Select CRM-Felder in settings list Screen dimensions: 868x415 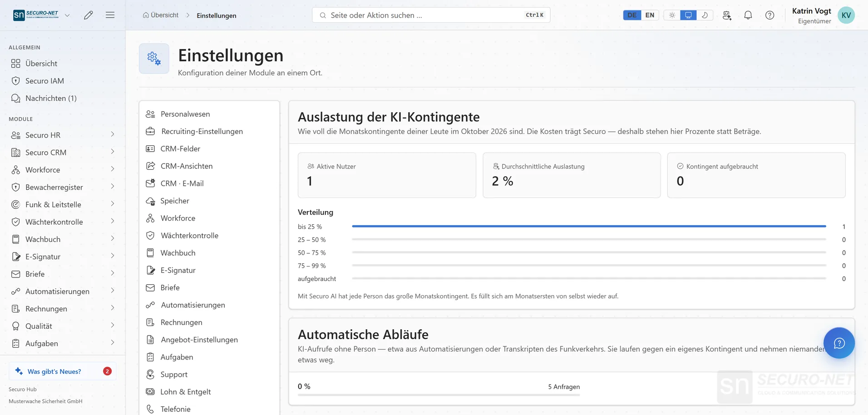pos(209,148)
